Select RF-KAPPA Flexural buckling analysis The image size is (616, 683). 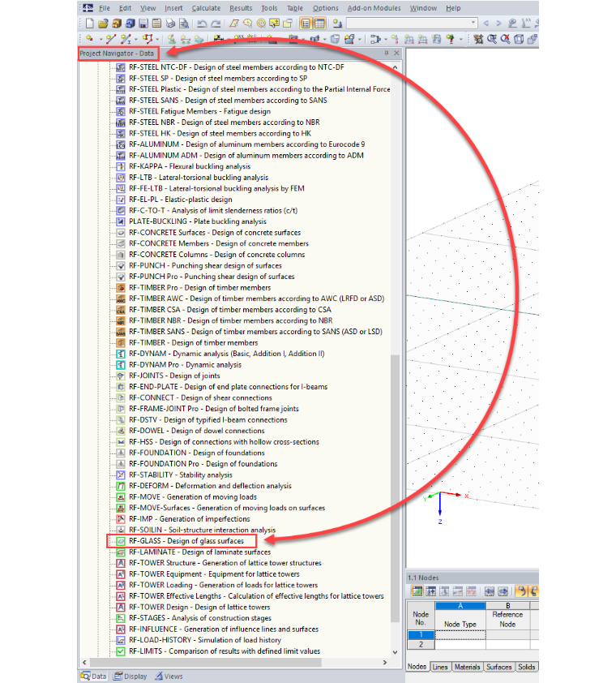click(190, 166)
